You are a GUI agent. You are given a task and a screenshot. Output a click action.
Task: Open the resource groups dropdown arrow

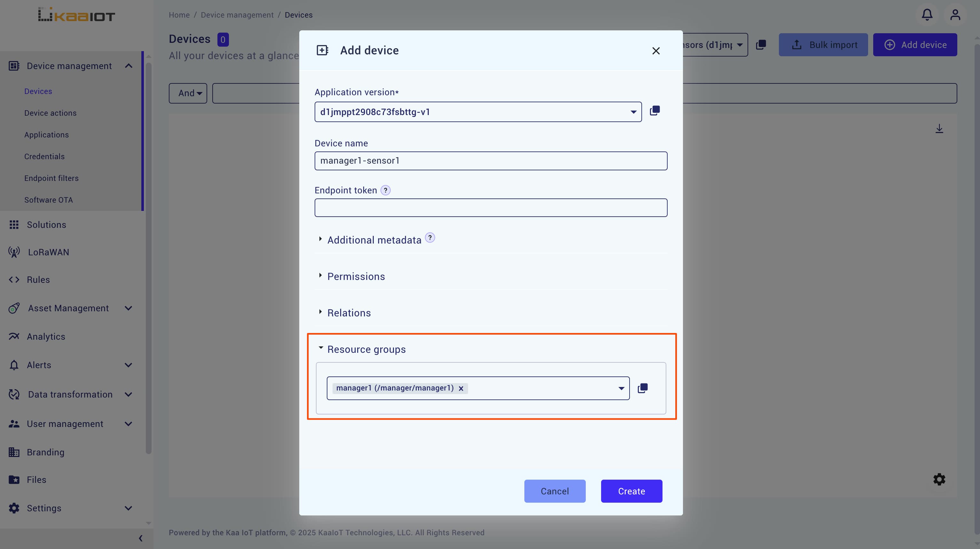[621, 388]
